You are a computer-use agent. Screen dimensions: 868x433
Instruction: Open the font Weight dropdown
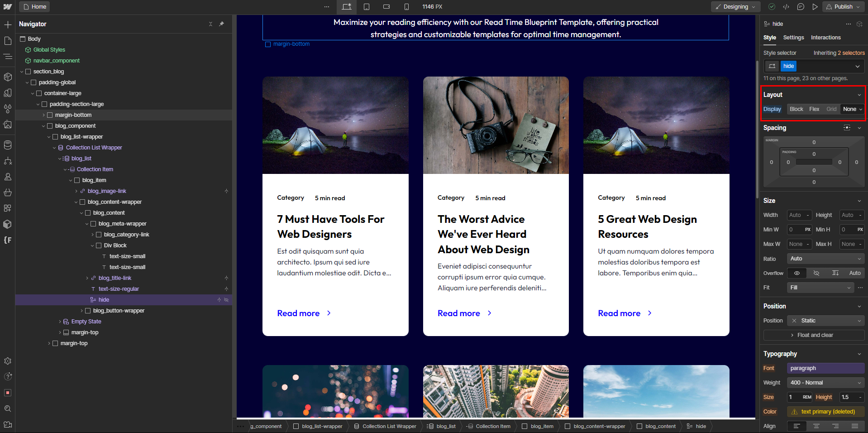tap(826, 383)
